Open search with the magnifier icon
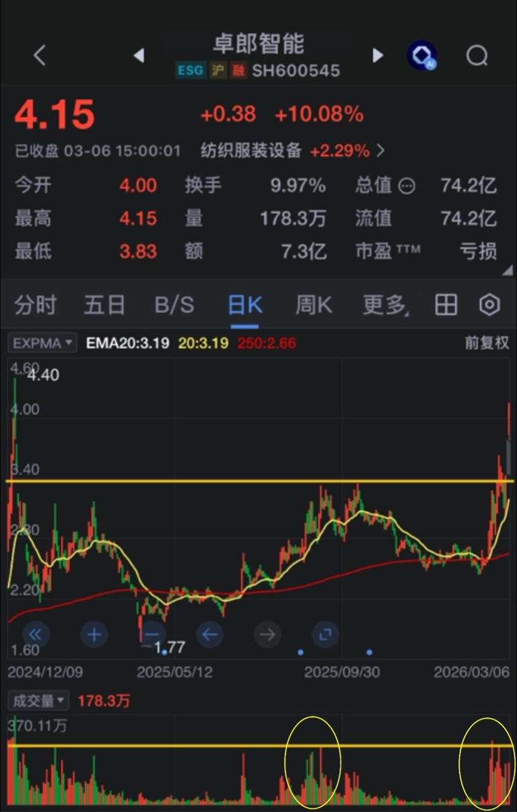 pyautogui.click(x=477, y=56)
